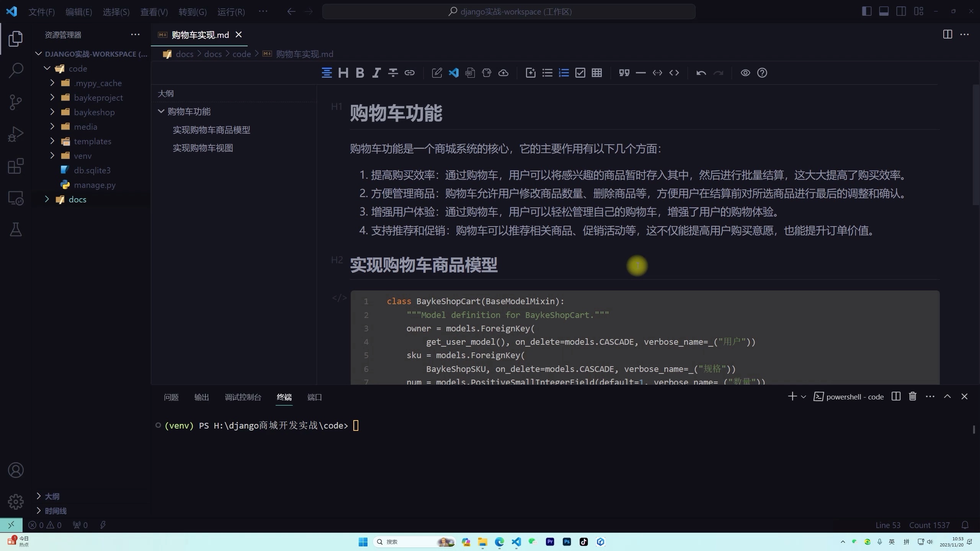Open Source Control in the activity bar
The image size is (980, 551).
[x=16, y=102]
